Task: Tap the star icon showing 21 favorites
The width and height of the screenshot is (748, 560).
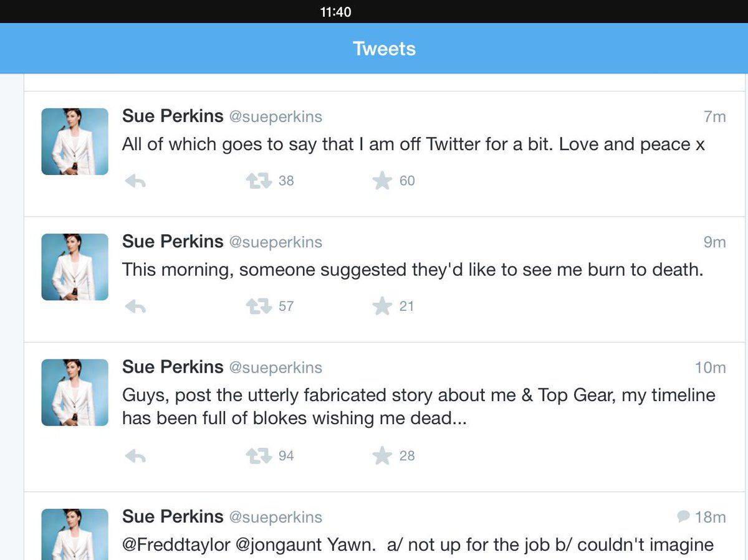Action: (x=382, y=305)
